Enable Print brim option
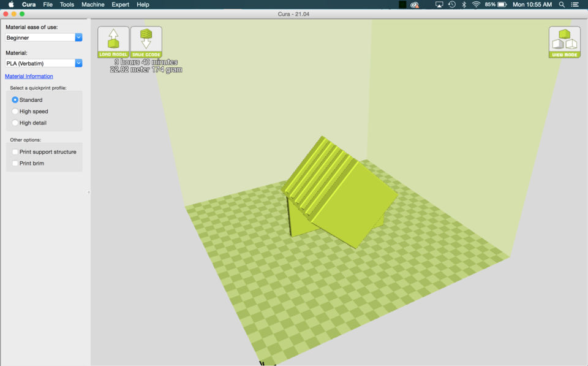The width and height of the screenshot is (588, 366). tap(15, 163)
